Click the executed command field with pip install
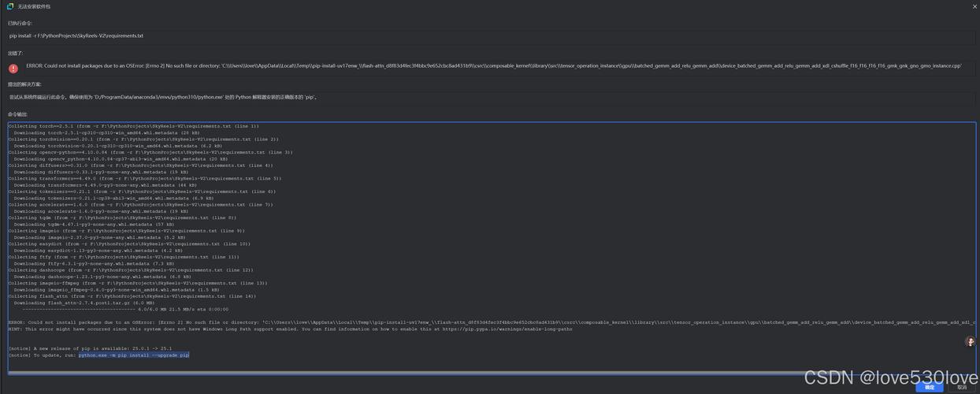The height and width of the screenshot is (394, 980). pyautogui.click(x=490, y=36)
